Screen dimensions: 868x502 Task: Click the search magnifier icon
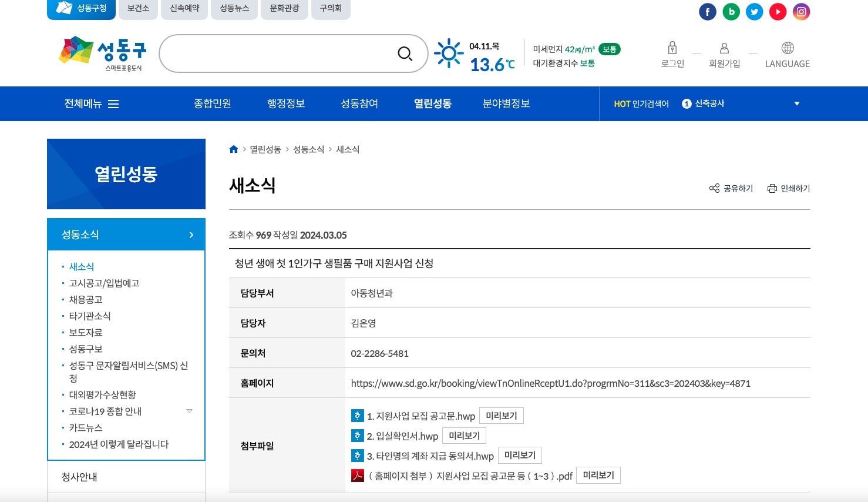click(405, 53)
